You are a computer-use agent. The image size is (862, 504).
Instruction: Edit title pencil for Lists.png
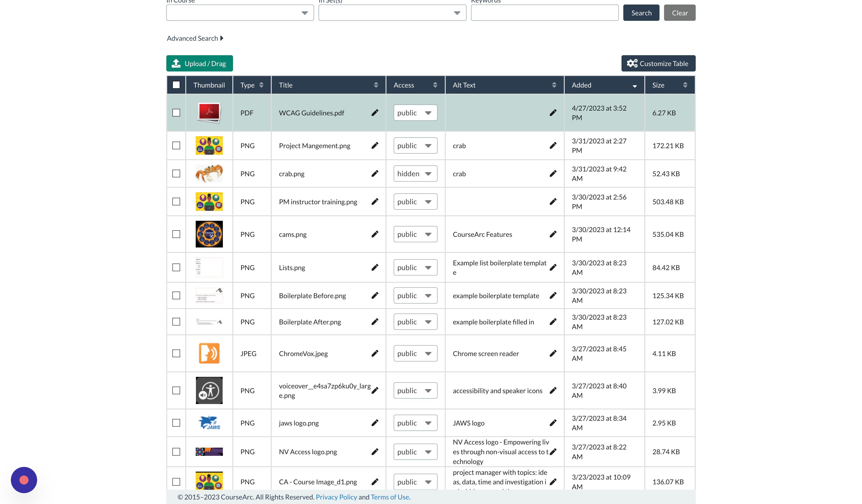(x=375, y=267)
